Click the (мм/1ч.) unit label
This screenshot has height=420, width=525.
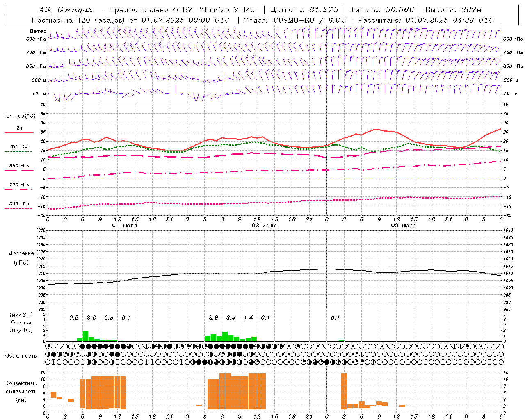coord(21,330)
